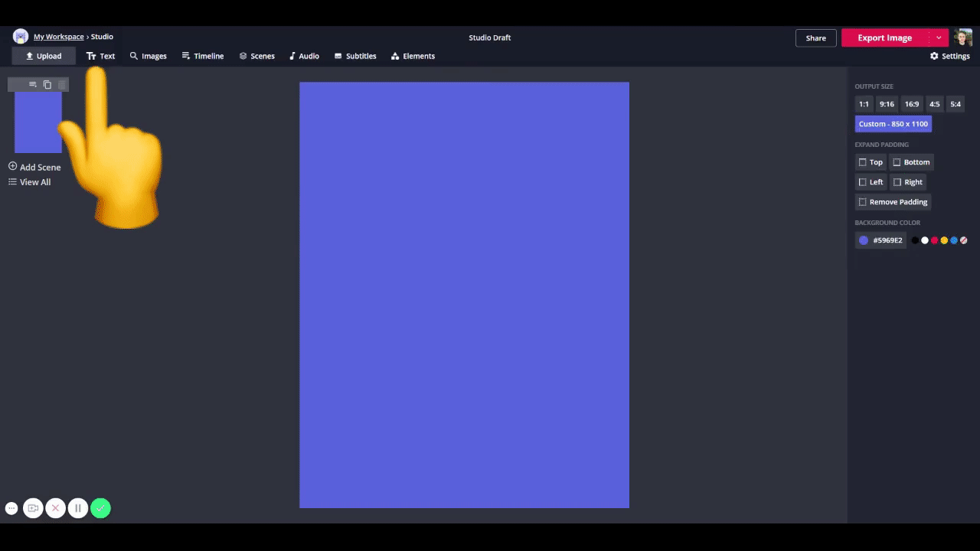Click the user profile avatar
The width and height of the screenshot is (980, 551).
point(963,37)
